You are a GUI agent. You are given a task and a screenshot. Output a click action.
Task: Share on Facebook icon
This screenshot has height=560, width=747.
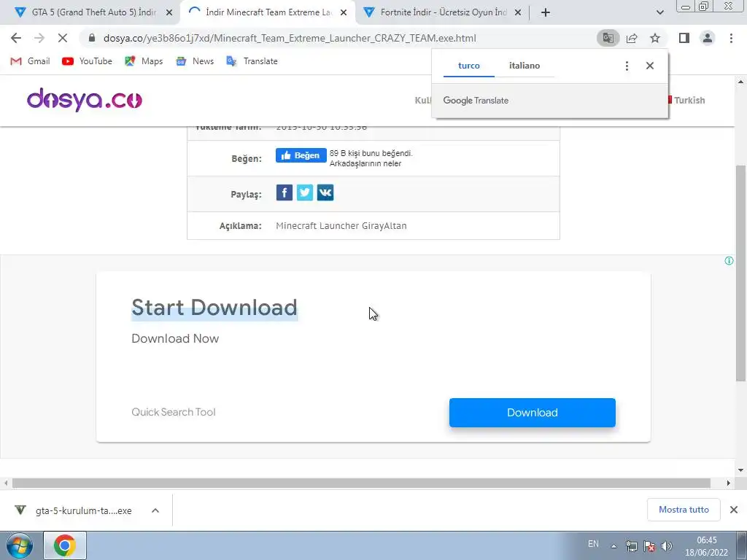click(x=285, y=192)
